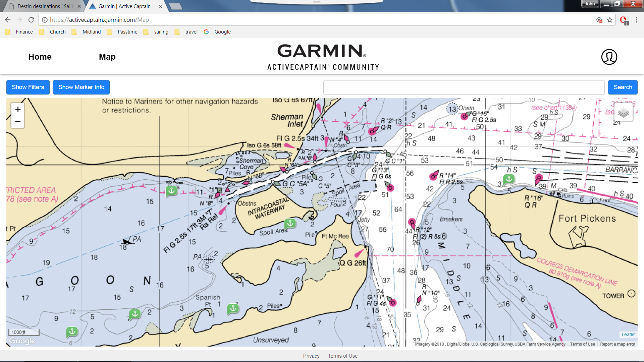Open the Finance bookmarks folder
The width and height of the screenshot is (644, 362).
point(19,32)
